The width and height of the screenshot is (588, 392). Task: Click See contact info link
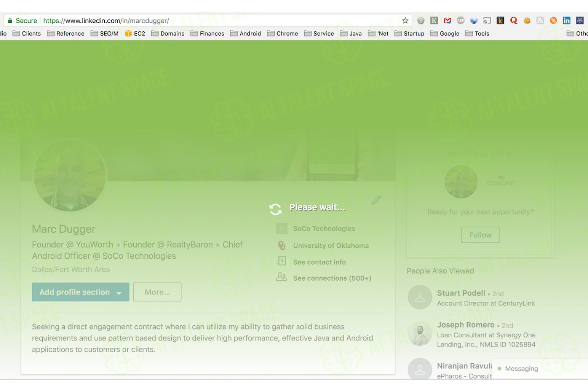[319, 262]
